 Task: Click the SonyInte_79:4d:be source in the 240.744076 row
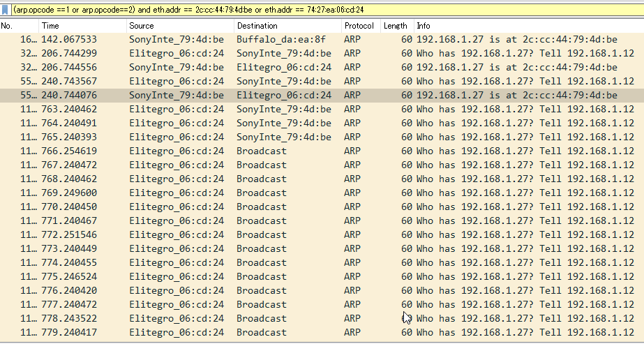177,95
